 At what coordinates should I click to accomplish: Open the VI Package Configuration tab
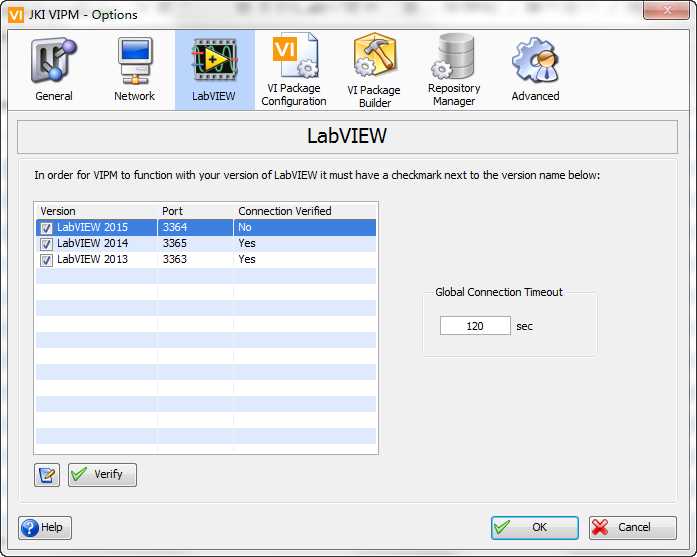click(294, 70)
